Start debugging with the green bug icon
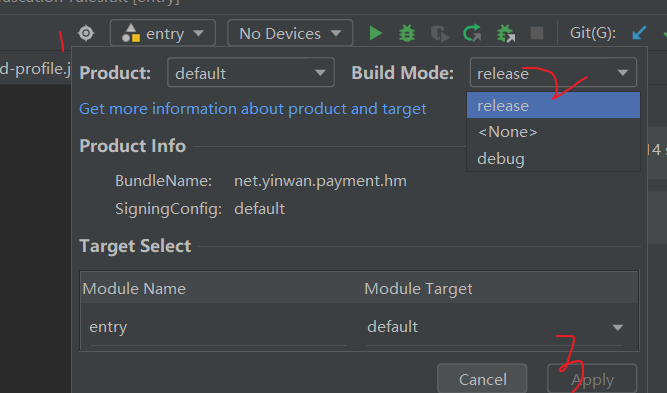This screenshot has width=667, height=393. click(407, 33)
